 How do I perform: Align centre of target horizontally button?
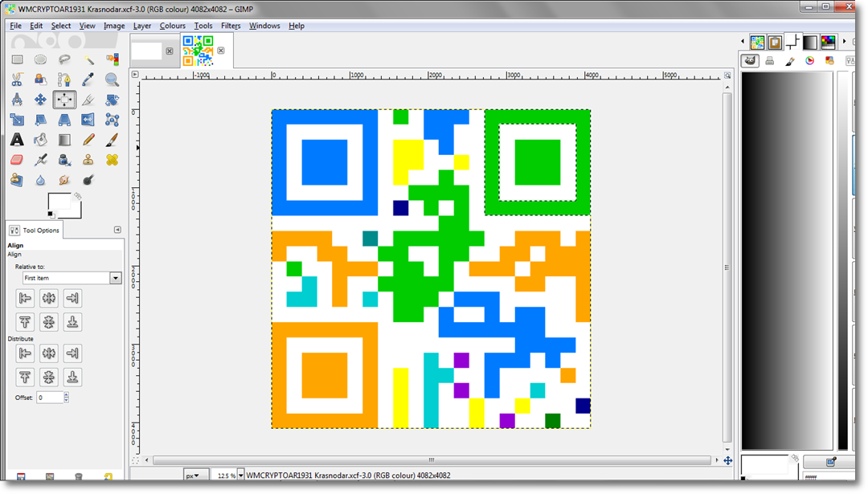pyautogui.click(x=49, y=298)
